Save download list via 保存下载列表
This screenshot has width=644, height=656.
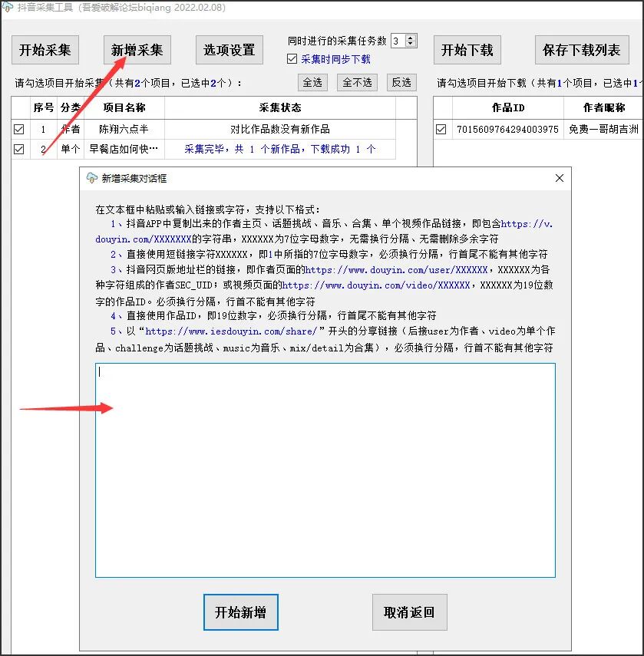point(581,50)
